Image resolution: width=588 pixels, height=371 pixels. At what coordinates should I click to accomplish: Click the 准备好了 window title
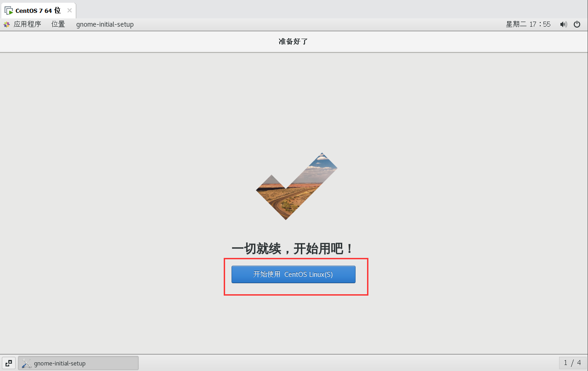pos(293,41)
